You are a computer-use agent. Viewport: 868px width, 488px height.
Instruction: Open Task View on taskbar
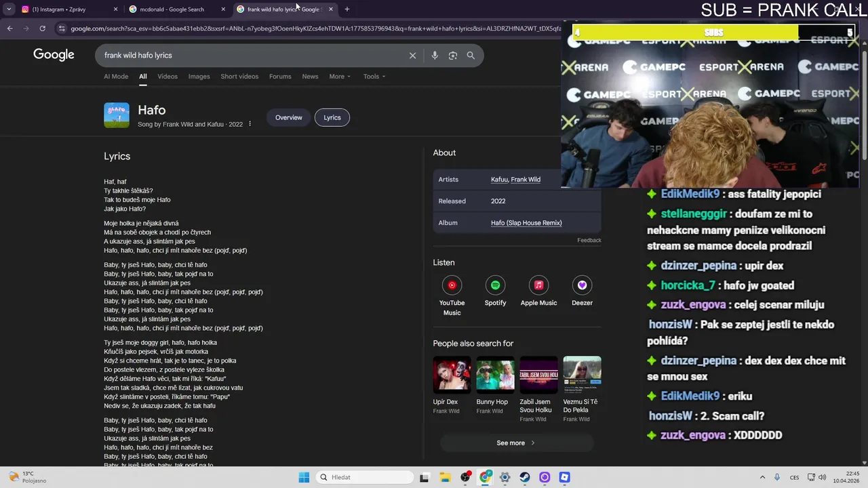(x=425, y=477)
